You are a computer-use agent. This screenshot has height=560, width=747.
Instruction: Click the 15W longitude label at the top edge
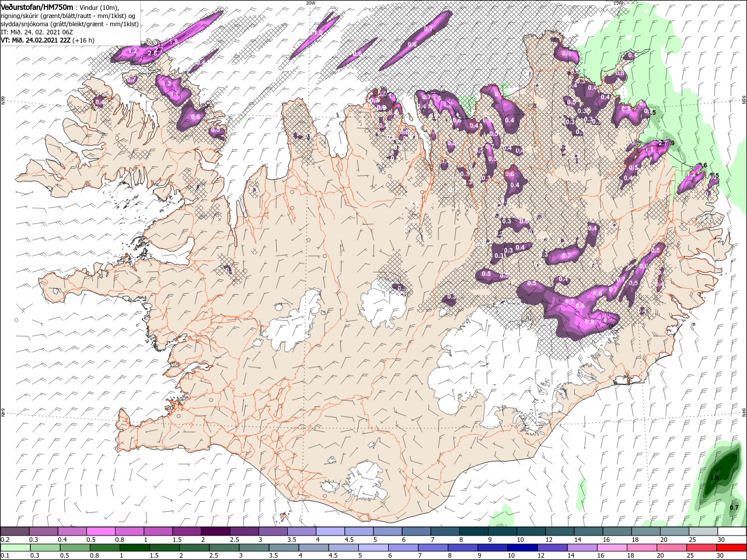[617, 2]
